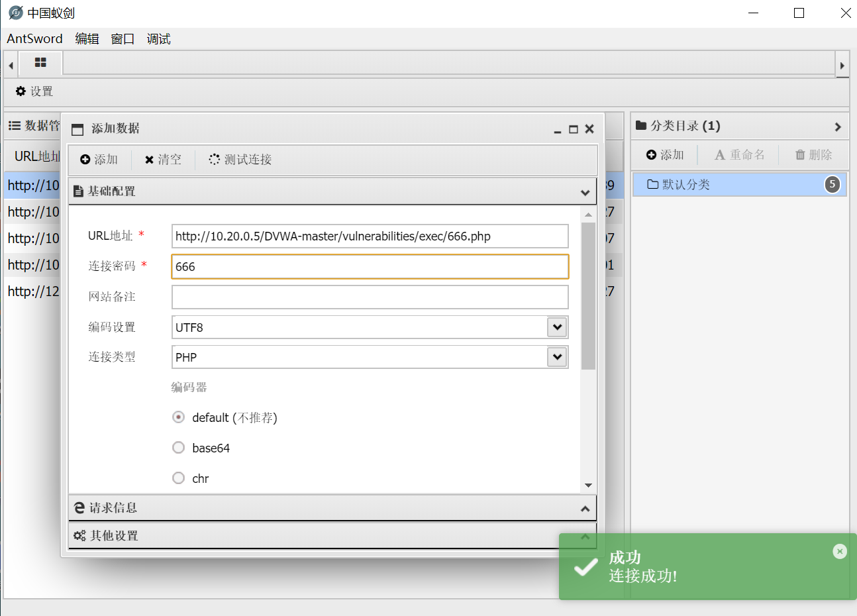Open the AntSword menu

[34, 38]
